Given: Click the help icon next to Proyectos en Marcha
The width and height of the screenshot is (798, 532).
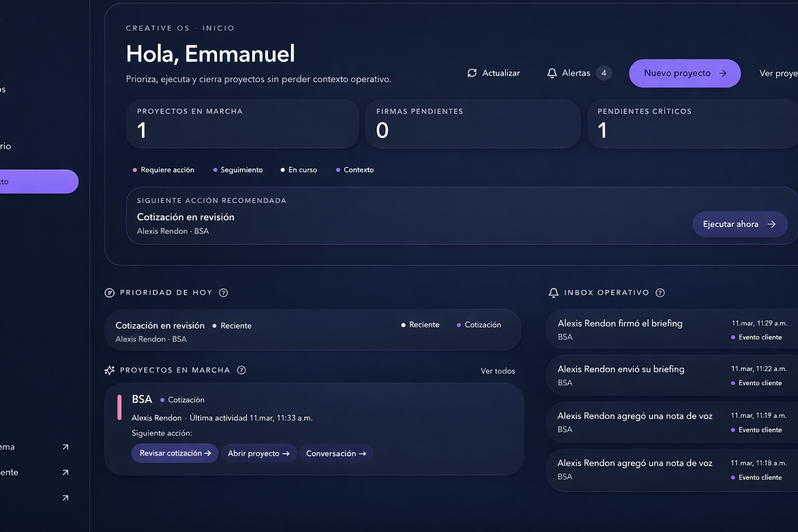Looking at the screenshot, I should [x=241, y=370].
